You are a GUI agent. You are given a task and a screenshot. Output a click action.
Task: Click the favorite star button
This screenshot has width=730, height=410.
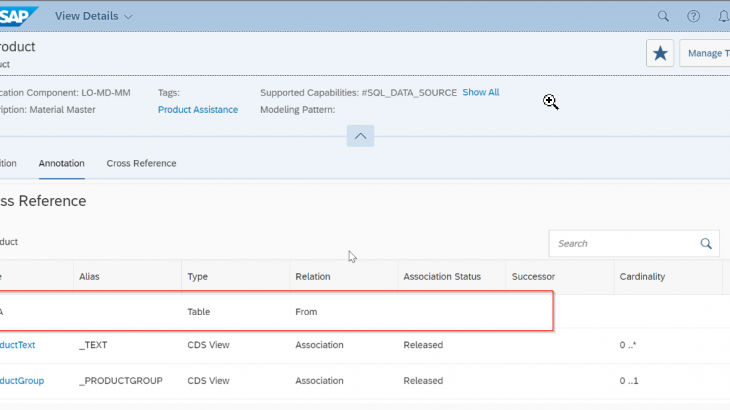(x=660, y=53)
